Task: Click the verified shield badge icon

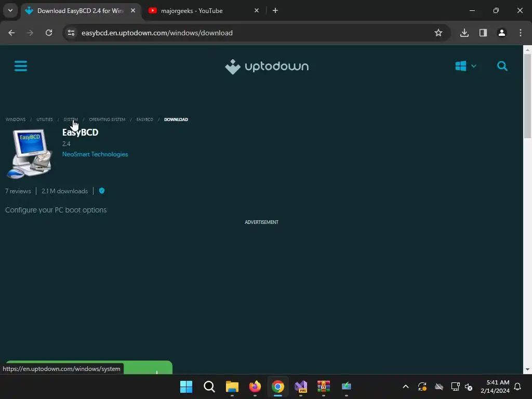Action: click(x=102, y=191)
